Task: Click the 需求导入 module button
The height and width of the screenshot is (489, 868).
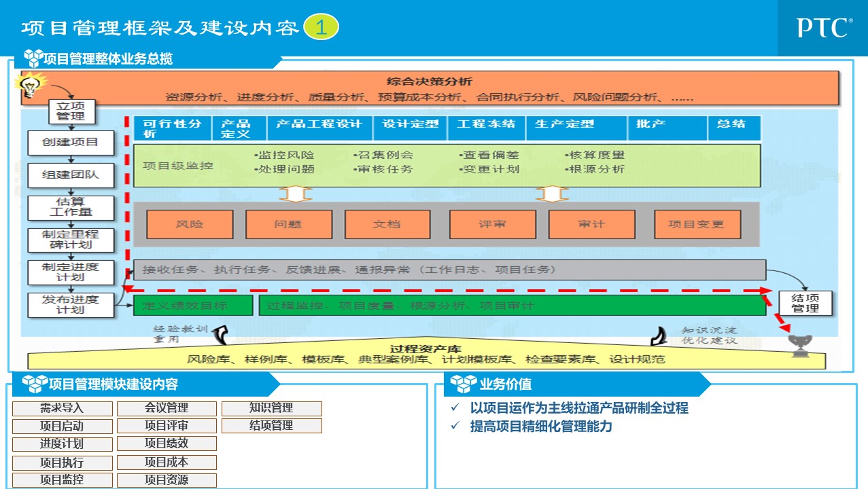Action: [x=62, y=408]
